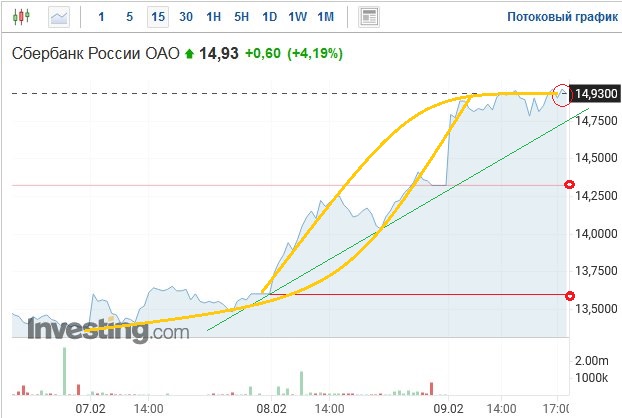Click the 14,93 price value
This screenshot has width=622, height=418.
(x=219, y=53)
